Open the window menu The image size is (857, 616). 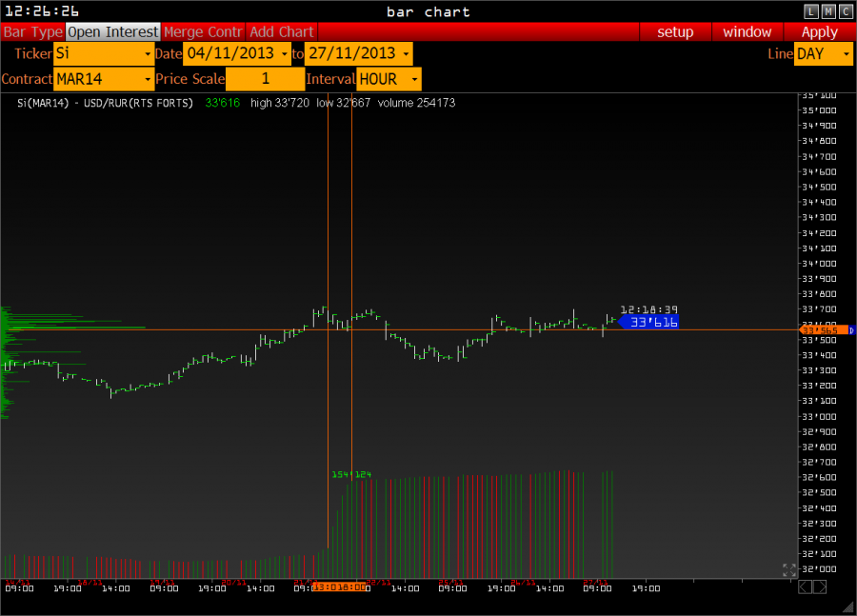click(747, 31)
